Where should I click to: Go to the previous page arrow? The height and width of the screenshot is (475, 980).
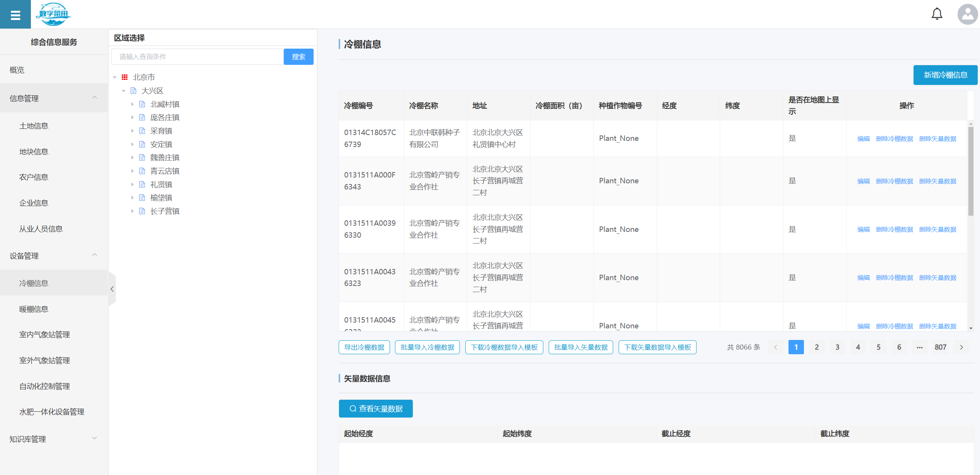[775, 347]
